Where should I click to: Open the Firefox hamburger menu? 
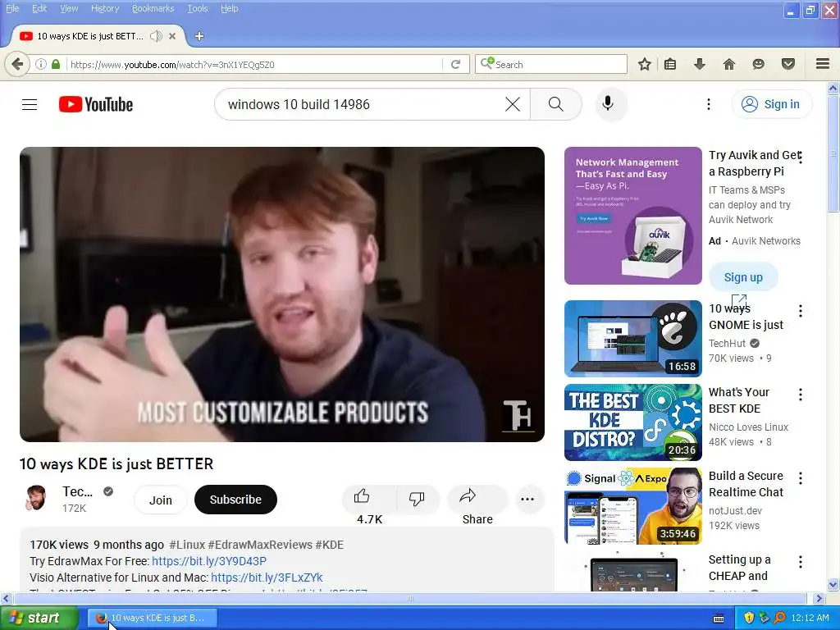pos(823,64)
